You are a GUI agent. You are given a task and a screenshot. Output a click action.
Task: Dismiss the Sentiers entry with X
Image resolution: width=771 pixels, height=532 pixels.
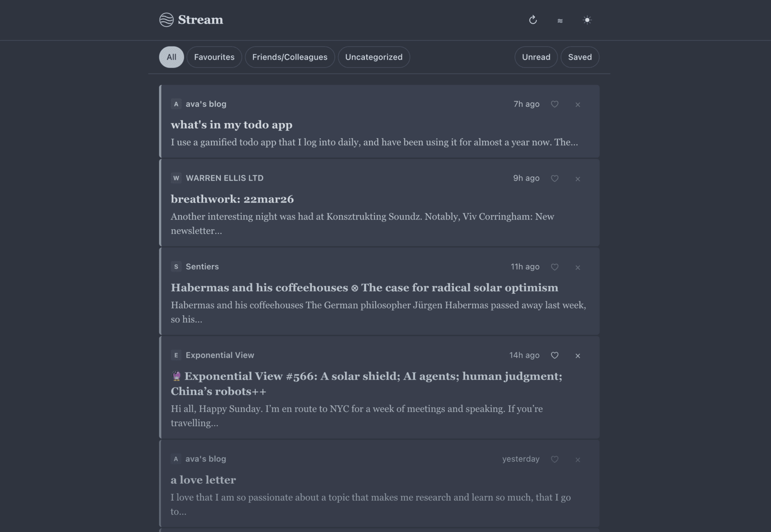(578, 267)
